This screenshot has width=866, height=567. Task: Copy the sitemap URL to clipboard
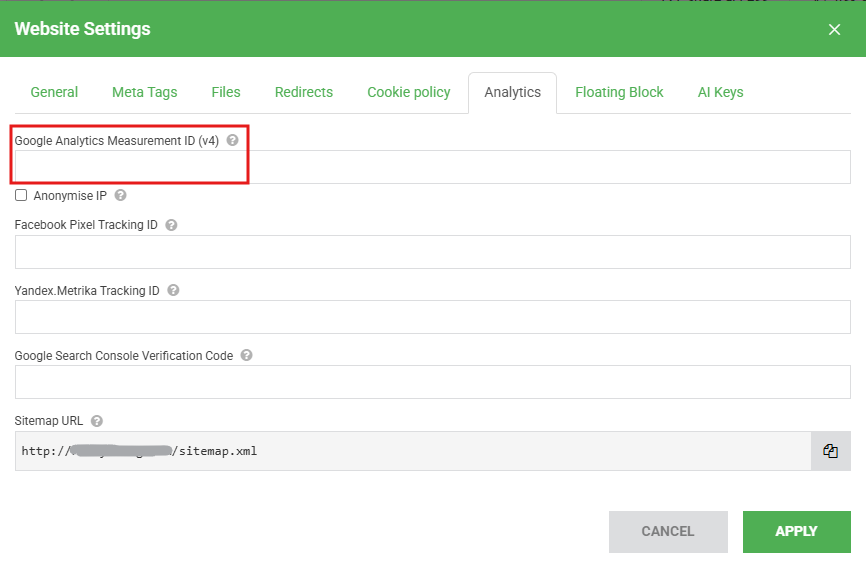(830, 451)
